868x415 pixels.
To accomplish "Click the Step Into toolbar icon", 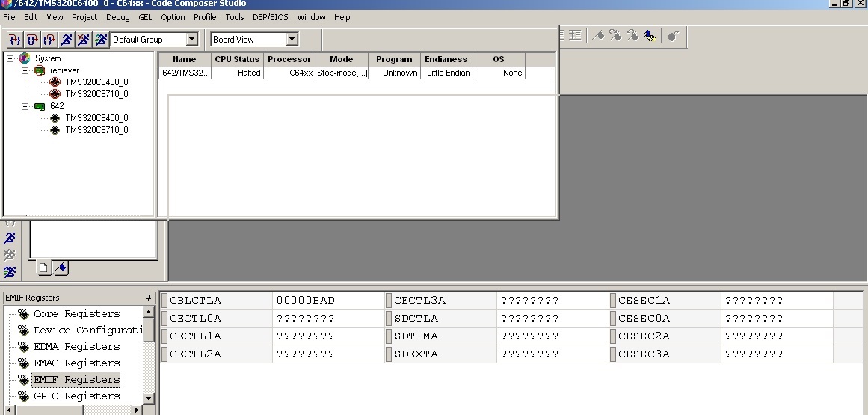I will pyautogui.click(x=15, y=40).
